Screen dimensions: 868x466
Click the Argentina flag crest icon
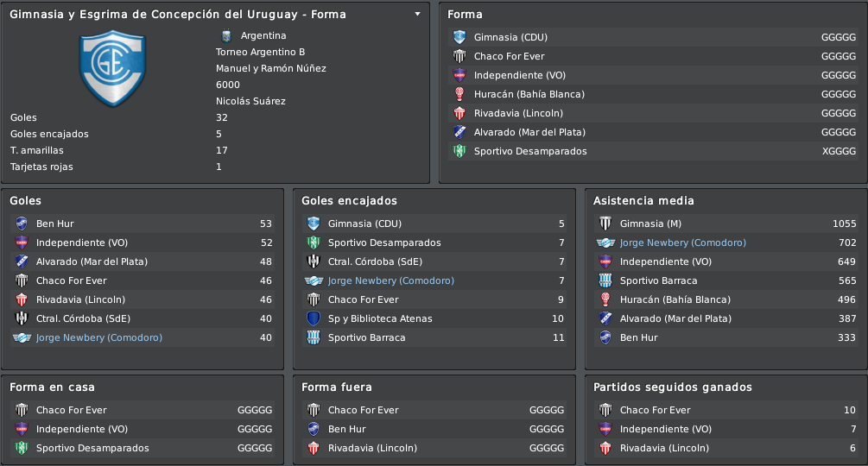[226, 36]
